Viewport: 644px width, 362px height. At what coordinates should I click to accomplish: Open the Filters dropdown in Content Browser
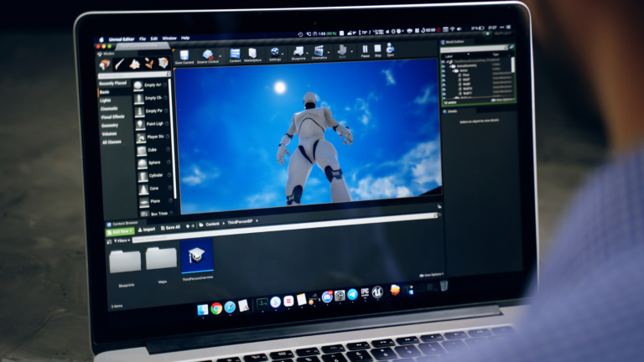click(122, 240)
